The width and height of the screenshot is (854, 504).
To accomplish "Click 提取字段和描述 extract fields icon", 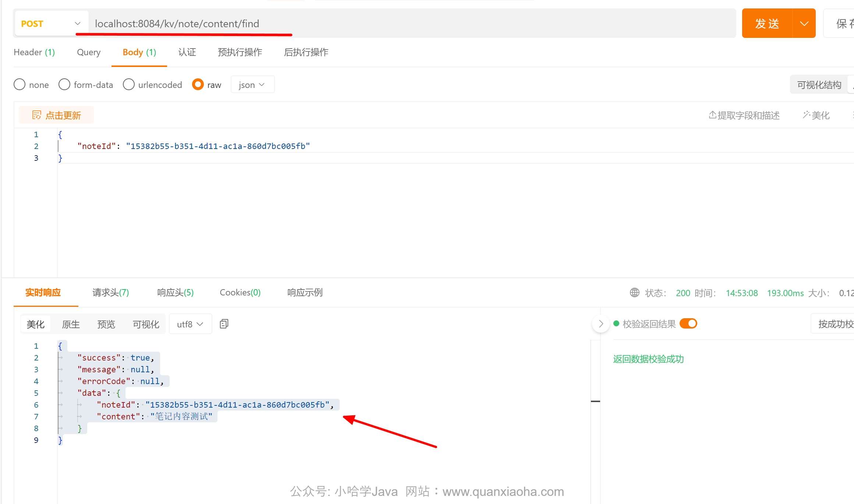I will (x=712, y=115).
